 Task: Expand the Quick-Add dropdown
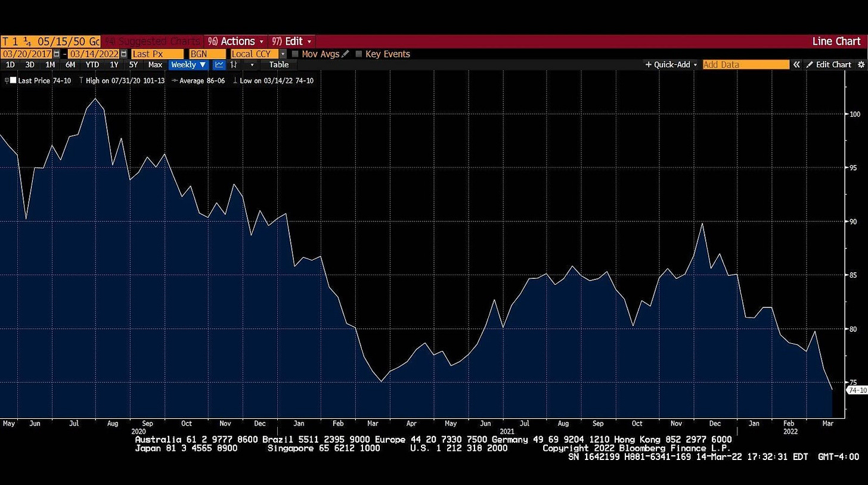(x=671, y=64)
